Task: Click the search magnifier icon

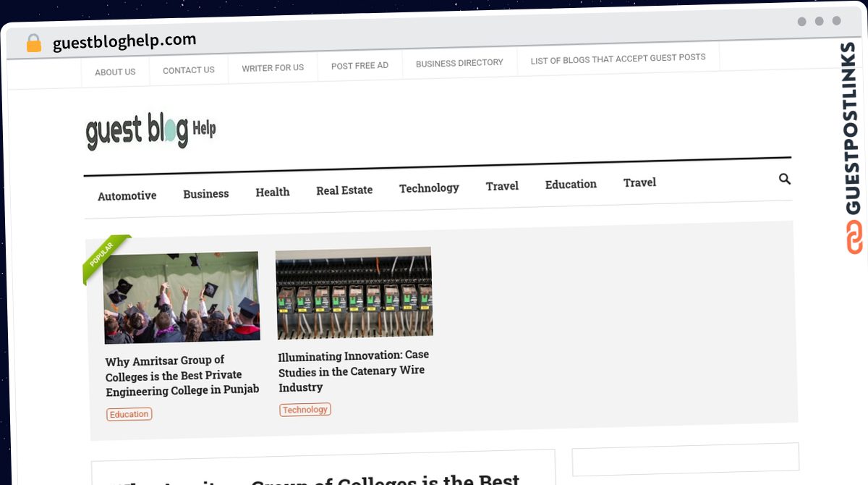Action: [x=784, y=179]
